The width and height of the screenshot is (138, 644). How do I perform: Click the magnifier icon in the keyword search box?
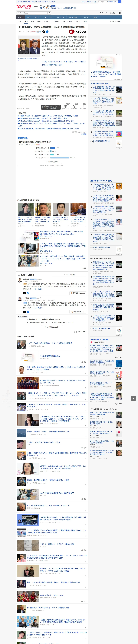pyautogui.click(x=49, y=13)
